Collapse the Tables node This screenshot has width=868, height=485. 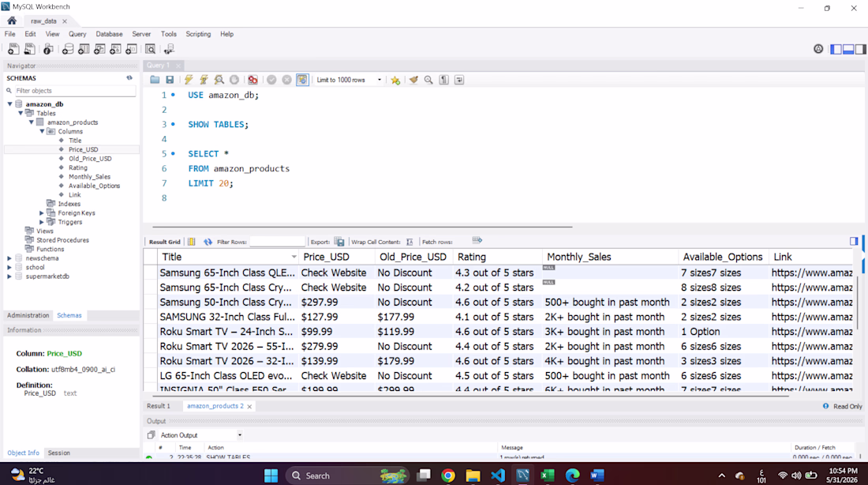coord(21,113)
